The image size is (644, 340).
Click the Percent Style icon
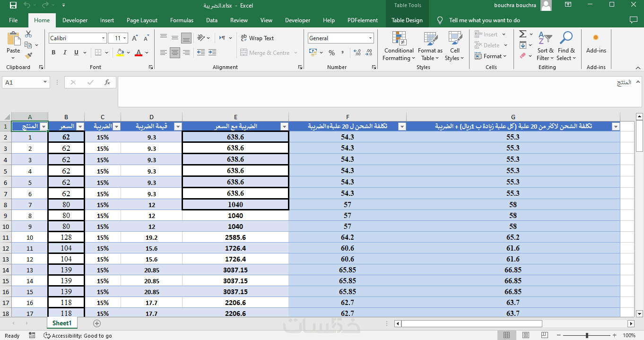tap(331, 52)
